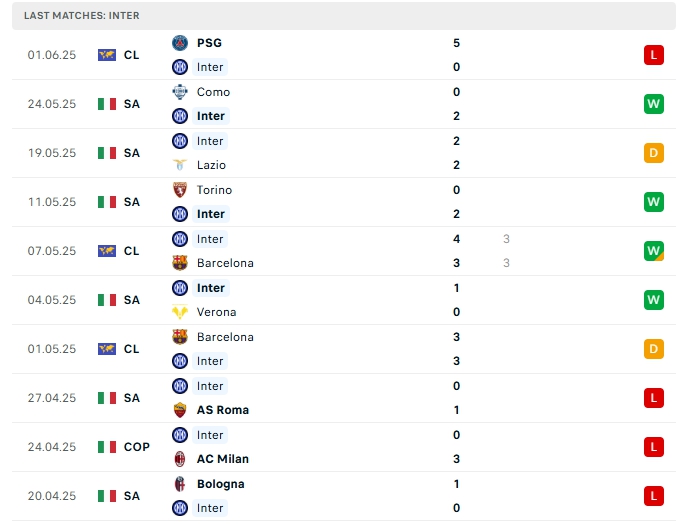Image resolution: width=688 pixels, height=524 pixels.
Task: Click the Como club crest icon
Action: [x=180, y=92]
